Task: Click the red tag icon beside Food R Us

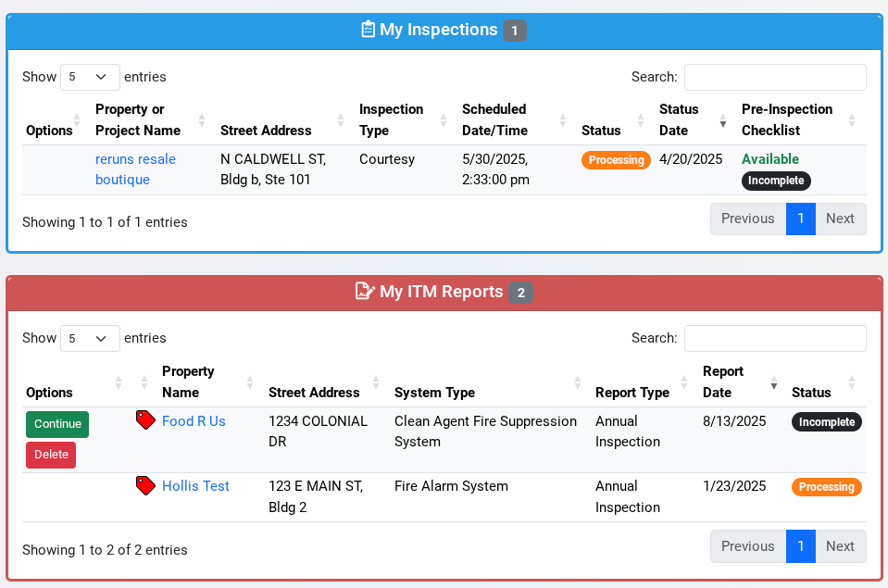Action: 145,420
